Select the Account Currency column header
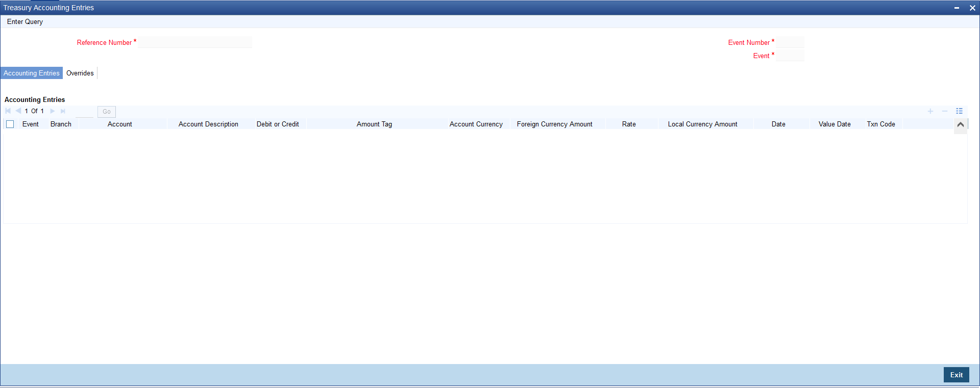 pyautogui.click(x=476, y=124)
